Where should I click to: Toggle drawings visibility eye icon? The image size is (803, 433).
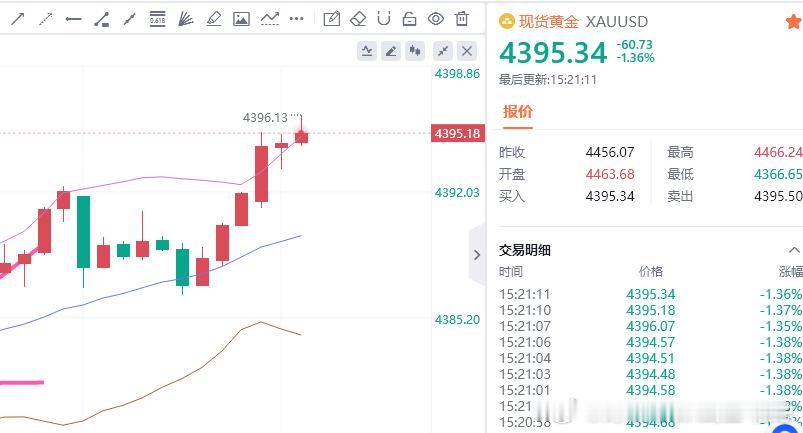coord(436,19)
